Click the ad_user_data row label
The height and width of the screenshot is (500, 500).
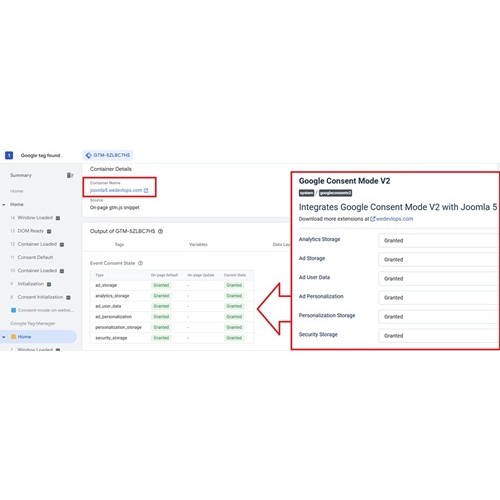pos(108,306)
